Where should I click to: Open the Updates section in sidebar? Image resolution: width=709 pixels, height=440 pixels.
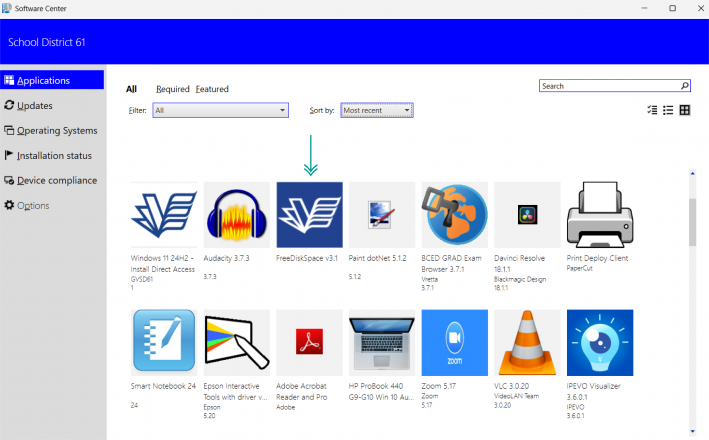[35, 105]
